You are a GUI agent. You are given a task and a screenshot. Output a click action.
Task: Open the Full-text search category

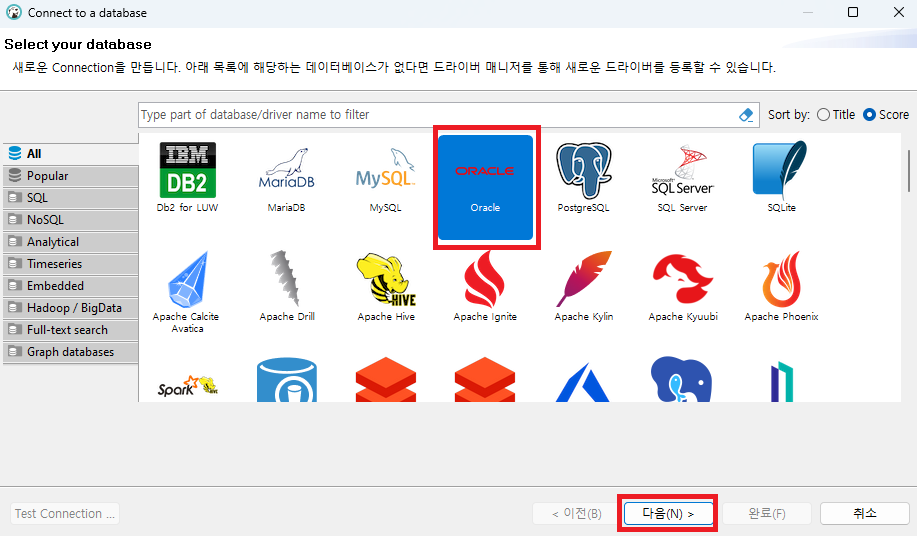click(71, 330)
